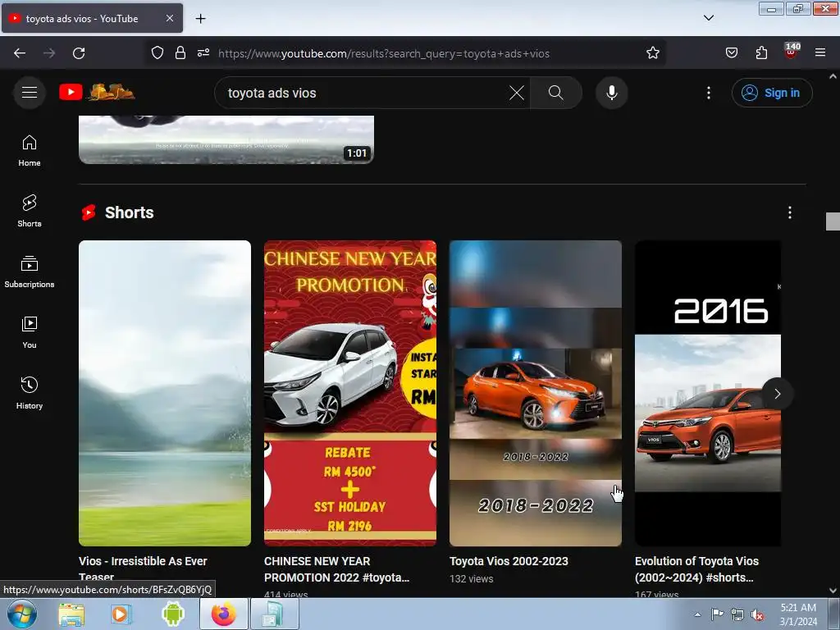Open the Windows Start button
The height and width of the screenshot is (630, 840).
click(x=22, y=614)
